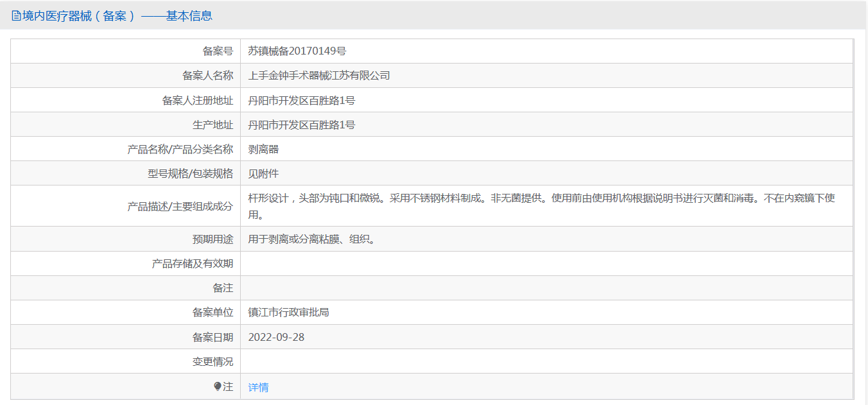Click the 型号规格/包装规格 label
Viewport: 868px width, 405px height.
tap(190, 174)
